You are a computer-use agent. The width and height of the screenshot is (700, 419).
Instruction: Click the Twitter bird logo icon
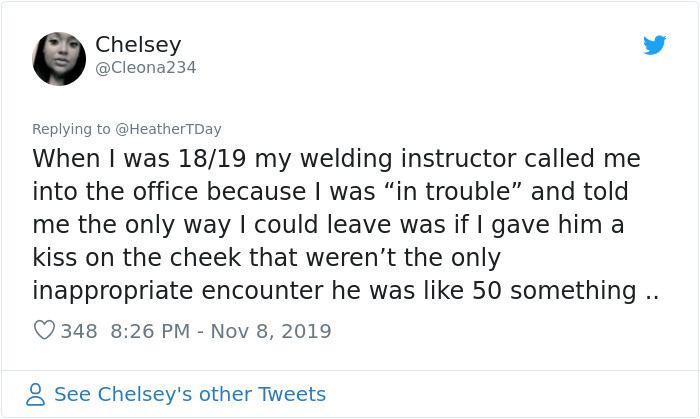(x=654, y=45)
